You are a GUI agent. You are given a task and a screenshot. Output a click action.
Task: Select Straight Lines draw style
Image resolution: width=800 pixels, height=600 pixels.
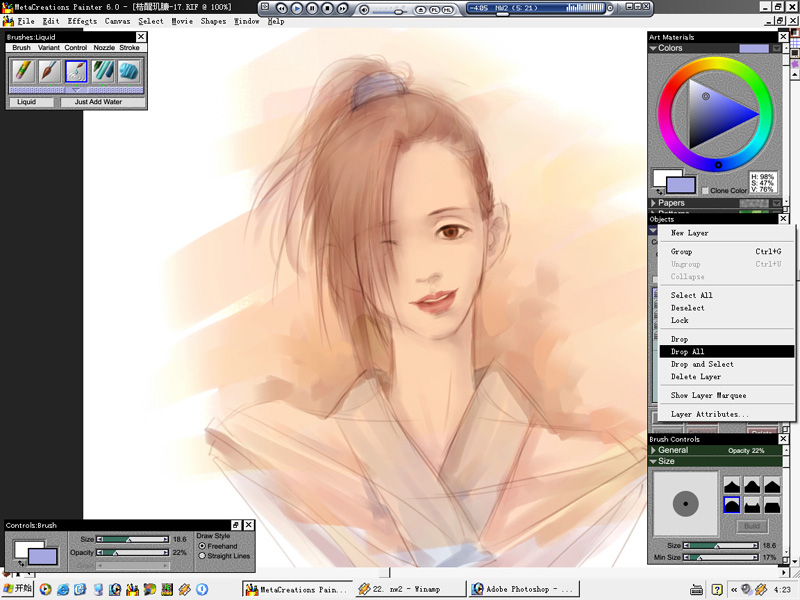[202, 556]
